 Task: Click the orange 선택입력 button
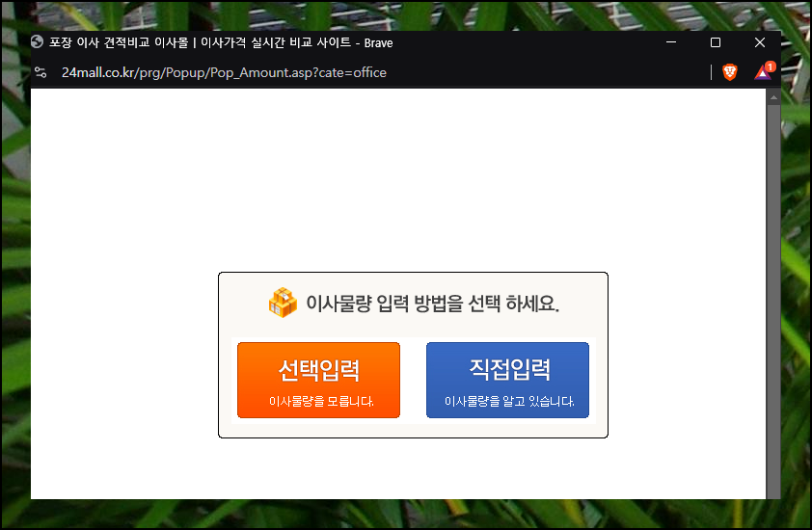[x=318, y=380]
